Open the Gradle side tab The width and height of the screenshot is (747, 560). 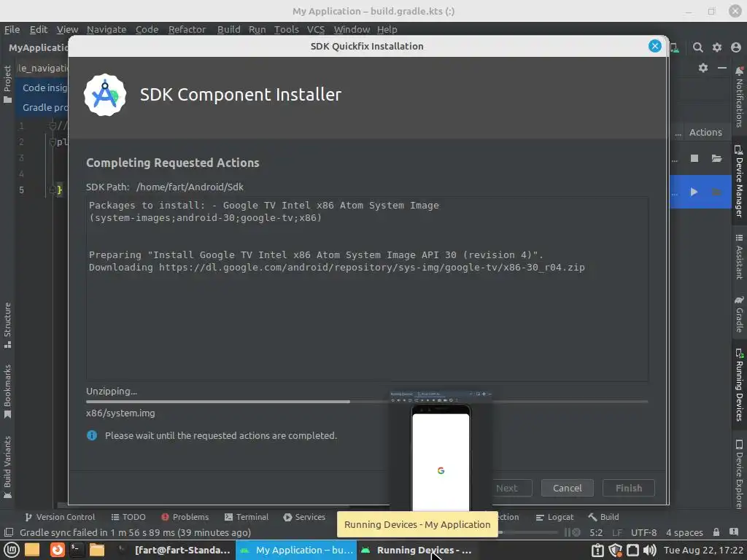click(740, 314)
